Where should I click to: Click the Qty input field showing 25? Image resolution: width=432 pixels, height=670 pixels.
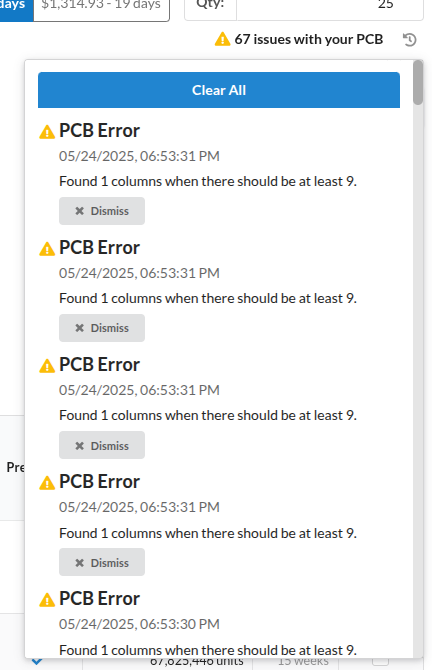click(330, 8)
